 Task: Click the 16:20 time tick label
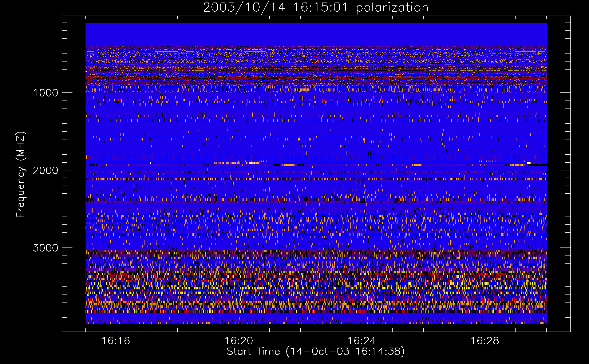(239, 341)
